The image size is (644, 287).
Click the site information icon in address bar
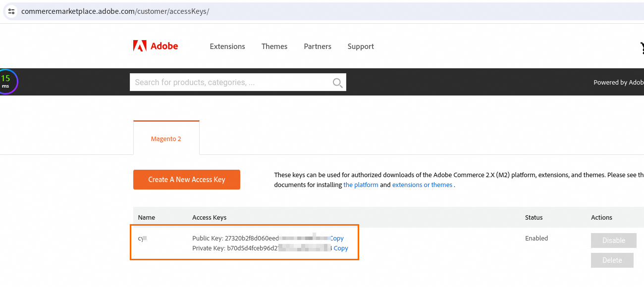(11, 11)
